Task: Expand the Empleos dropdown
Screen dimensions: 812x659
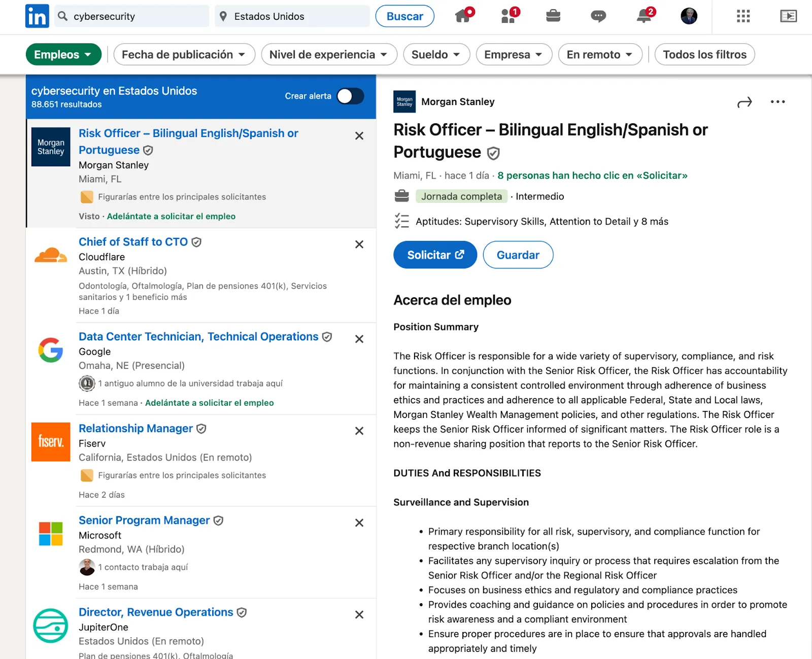Action: [x=63, y=54]
